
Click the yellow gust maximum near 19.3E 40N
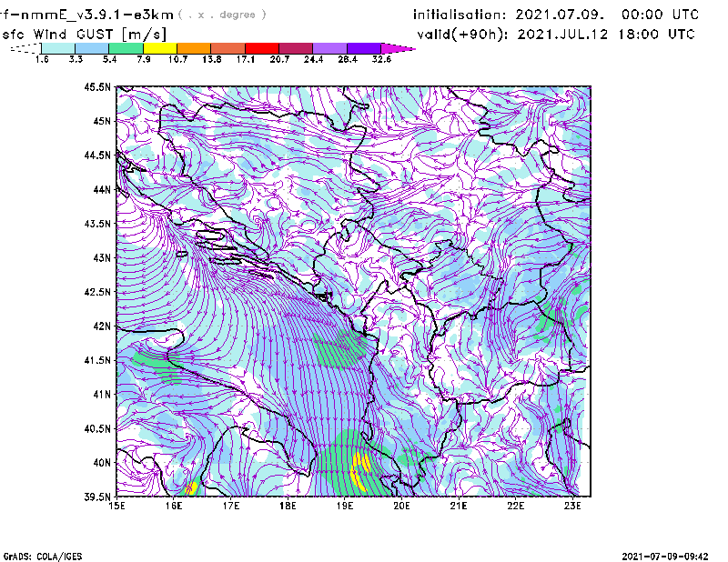click(360, 471)
